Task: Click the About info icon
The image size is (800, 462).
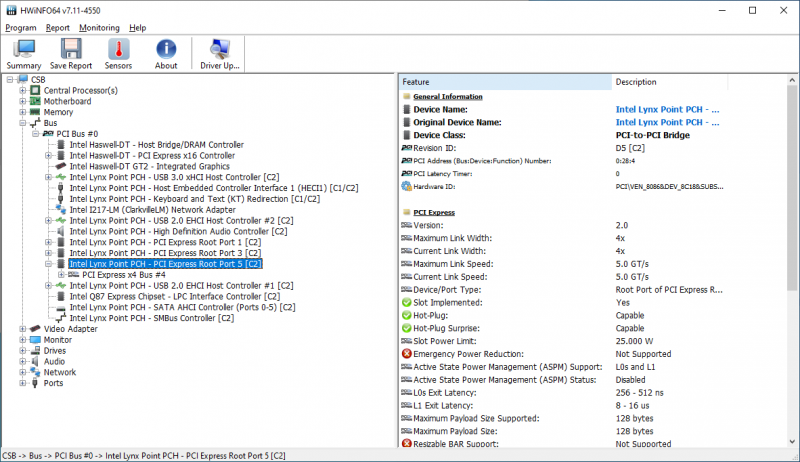Action: 166,49
